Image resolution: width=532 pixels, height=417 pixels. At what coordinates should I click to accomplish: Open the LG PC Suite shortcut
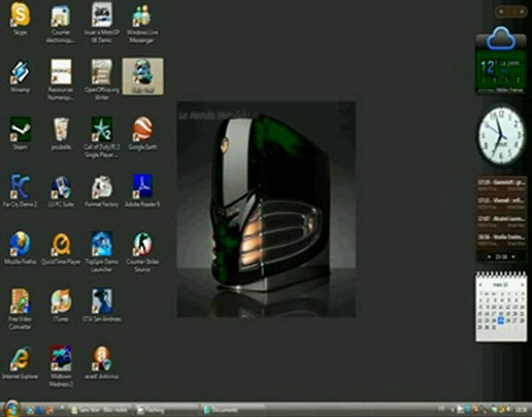point(61,191)
